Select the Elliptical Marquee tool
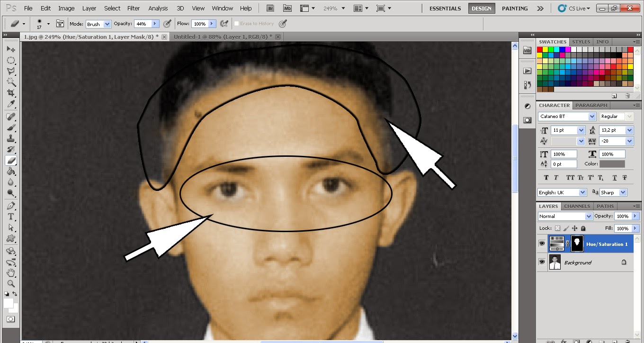This screenshot has height=343, width=644. click(x=11, y=60)
